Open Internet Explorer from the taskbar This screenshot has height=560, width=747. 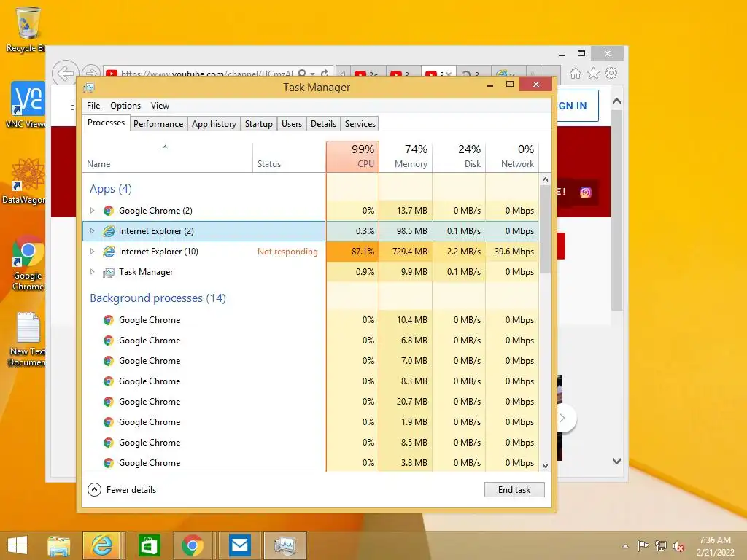tap(101, 545)
